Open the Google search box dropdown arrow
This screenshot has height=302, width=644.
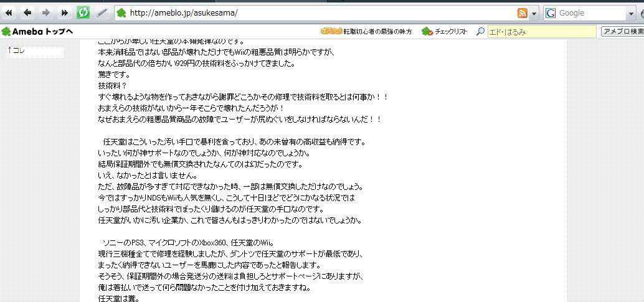click(x=632, y=14)
